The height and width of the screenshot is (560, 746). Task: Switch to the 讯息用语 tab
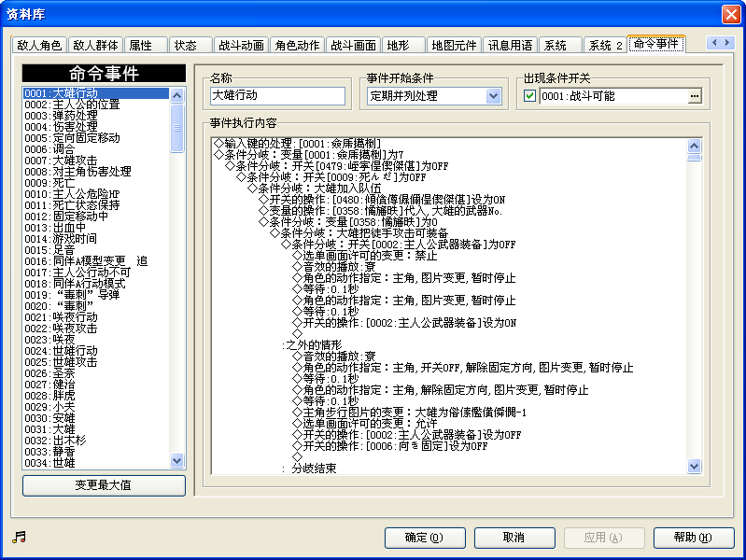511,45
